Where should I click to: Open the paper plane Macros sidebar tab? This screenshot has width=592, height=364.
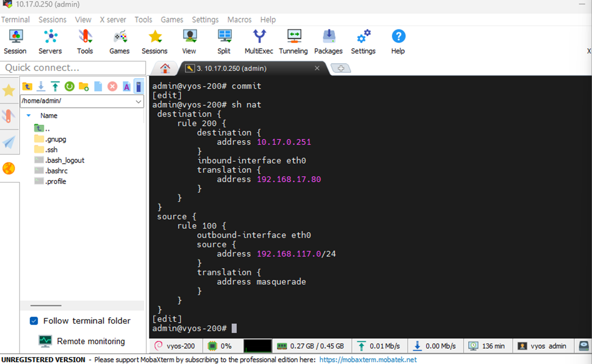click(9, 142)
